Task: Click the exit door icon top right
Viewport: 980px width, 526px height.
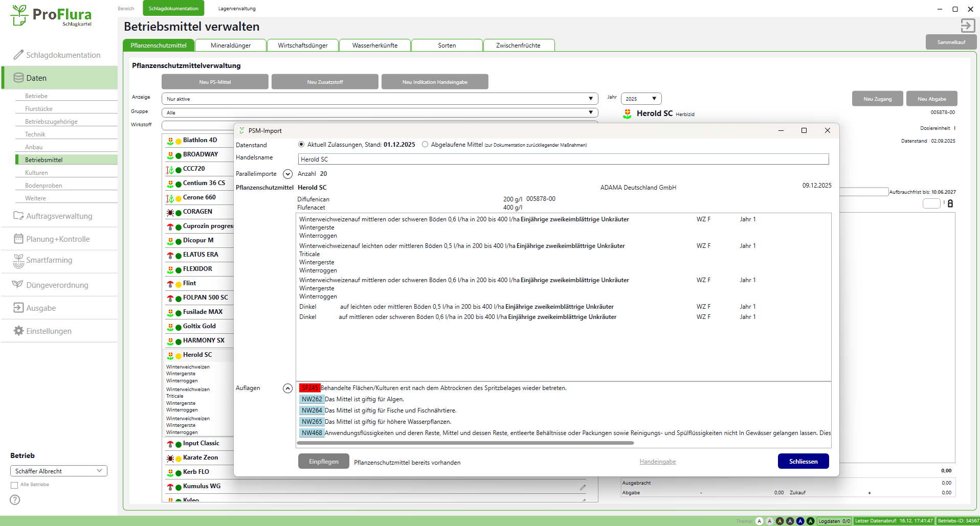Action: pyautogui.click(x=967, y=26)
